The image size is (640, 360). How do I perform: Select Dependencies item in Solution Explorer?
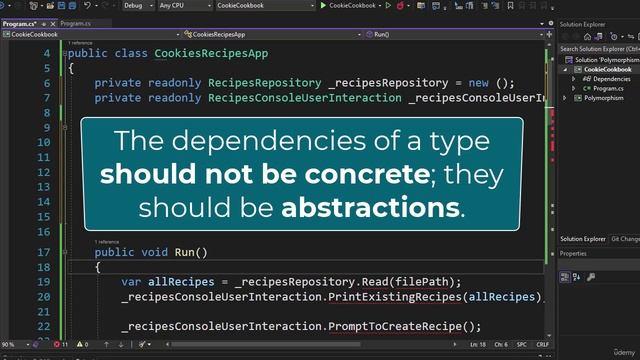(x=611, y=79)
